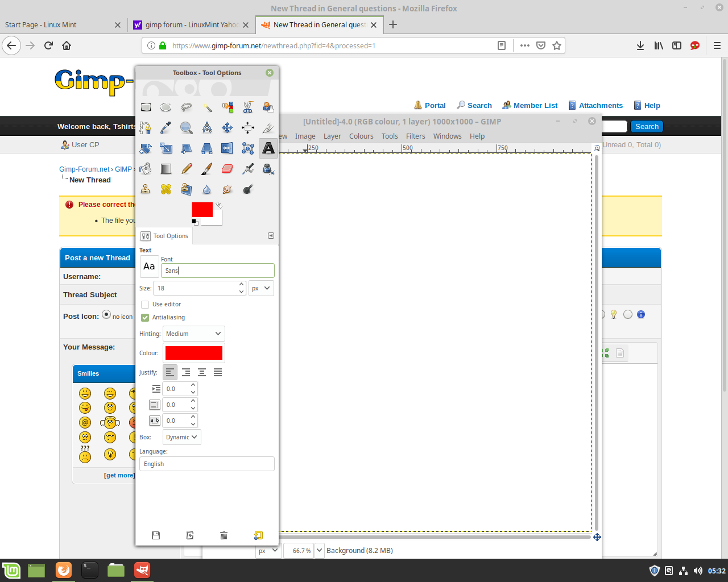Click the Colour Picker eyedropper tool
Image resolution: width=728 pixels, height=582 pixels.
coord(166,128)
